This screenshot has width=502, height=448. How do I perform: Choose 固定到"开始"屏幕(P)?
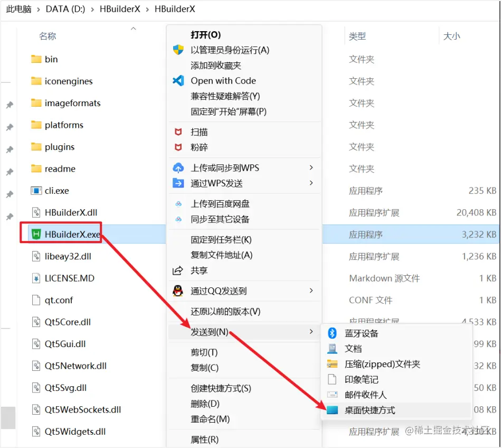coord(229,111)
